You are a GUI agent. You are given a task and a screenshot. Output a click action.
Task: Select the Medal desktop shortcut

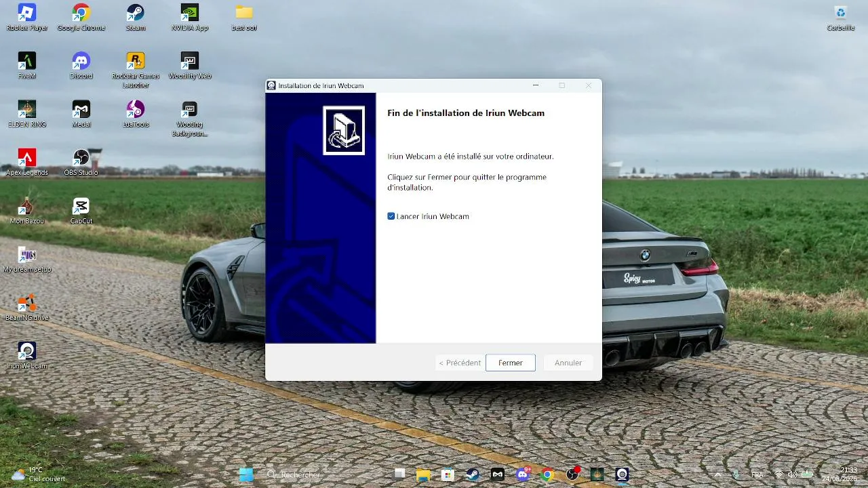point(81,114)
